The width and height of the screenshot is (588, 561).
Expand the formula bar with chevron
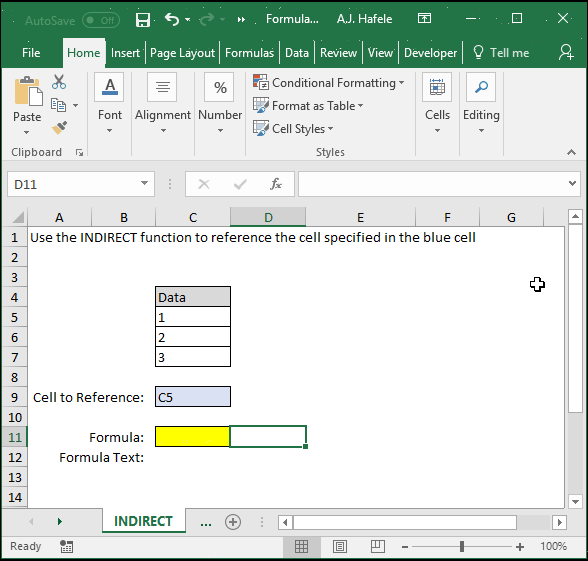(x=572, y=183)
